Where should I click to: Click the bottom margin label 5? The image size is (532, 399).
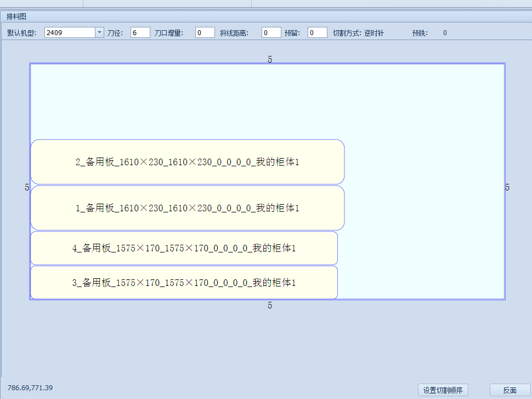click(x=270, y=306)
